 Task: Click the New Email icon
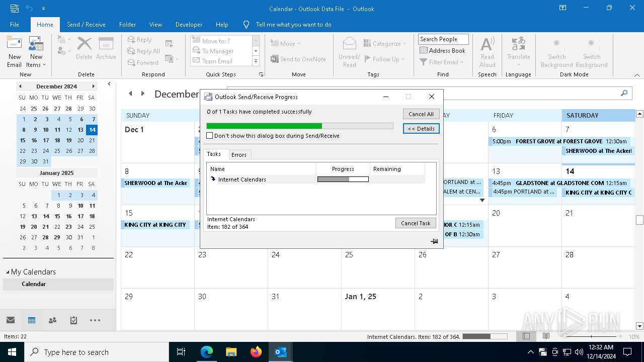pos(14,52)
